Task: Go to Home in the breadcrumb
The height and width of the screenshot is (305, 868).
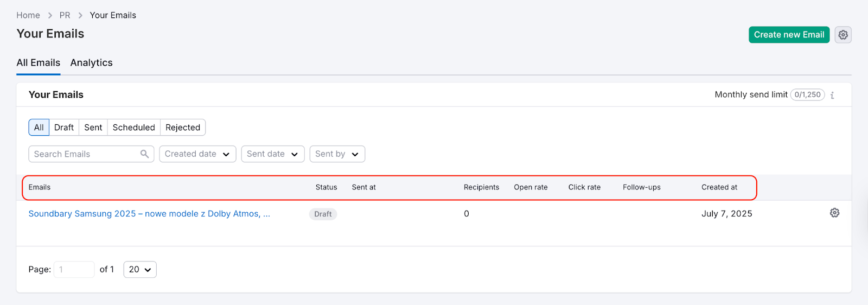Action: tap(28, 15)
